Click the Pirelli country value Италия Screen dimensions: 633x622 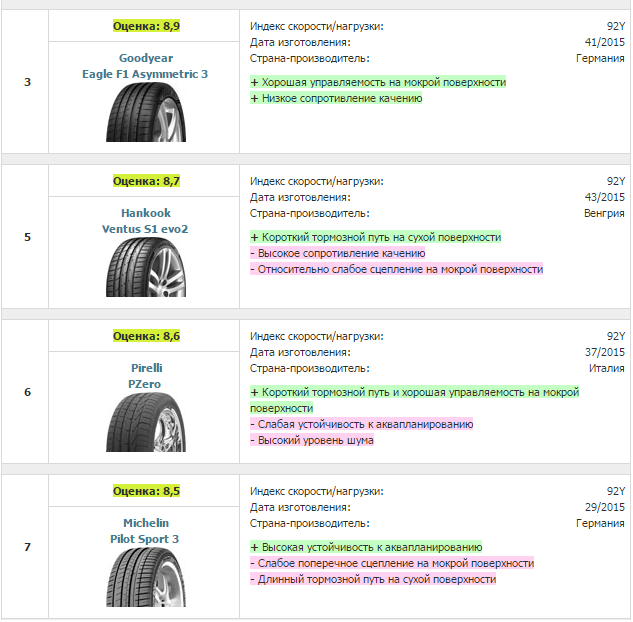(x=606, y=368)
